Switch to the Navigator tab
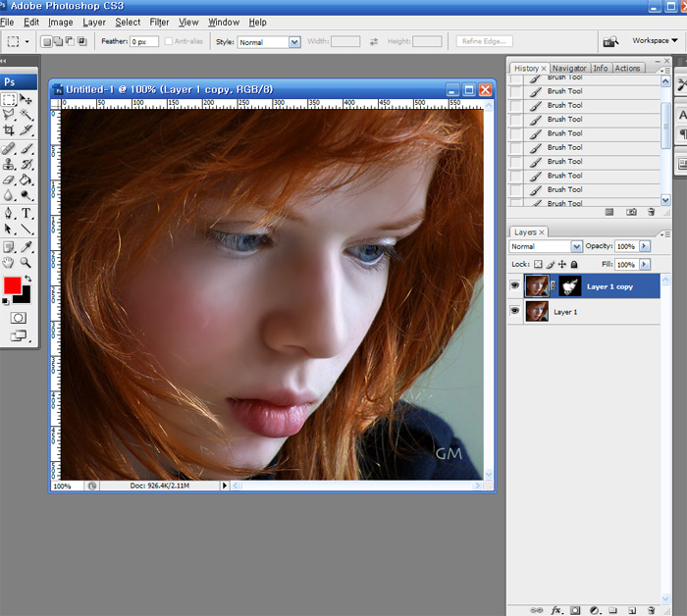687x616 pixels. coord(569,69)
